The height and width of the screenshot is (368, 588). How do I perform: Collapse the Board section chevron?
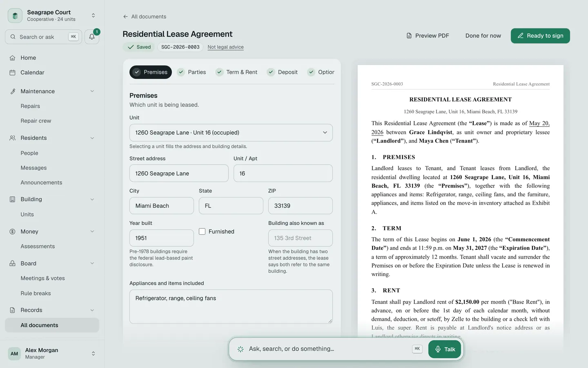click(x=92, y=263)
